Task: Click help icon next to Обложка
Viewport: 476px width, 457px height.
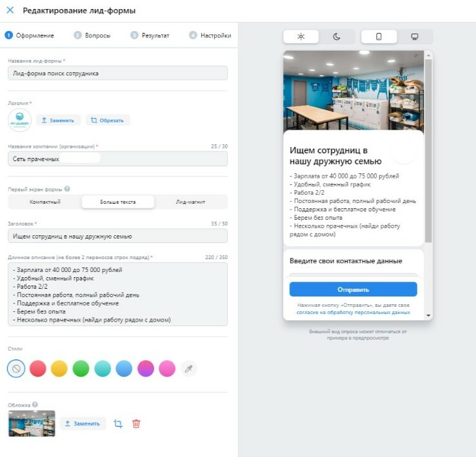Action: 35,405
